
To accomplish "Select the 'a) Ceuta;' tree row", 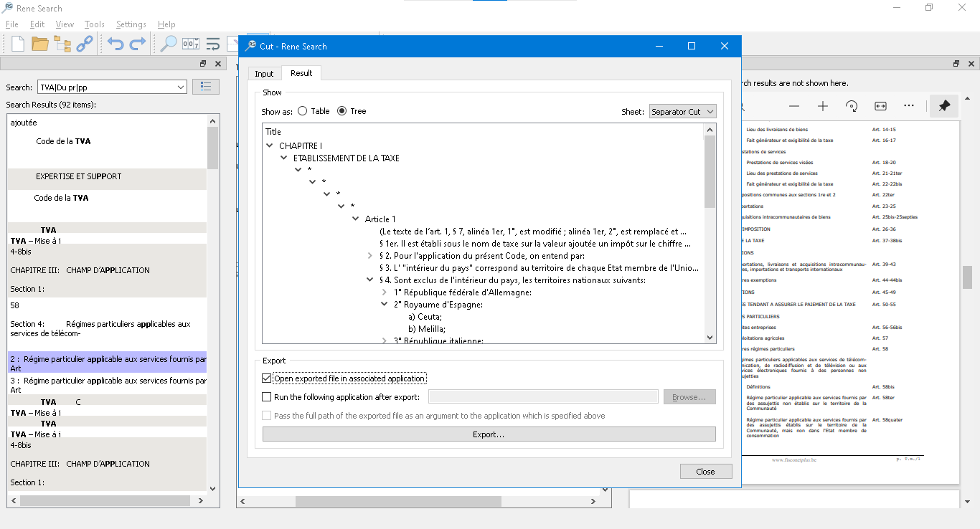I will coord(425,317).
